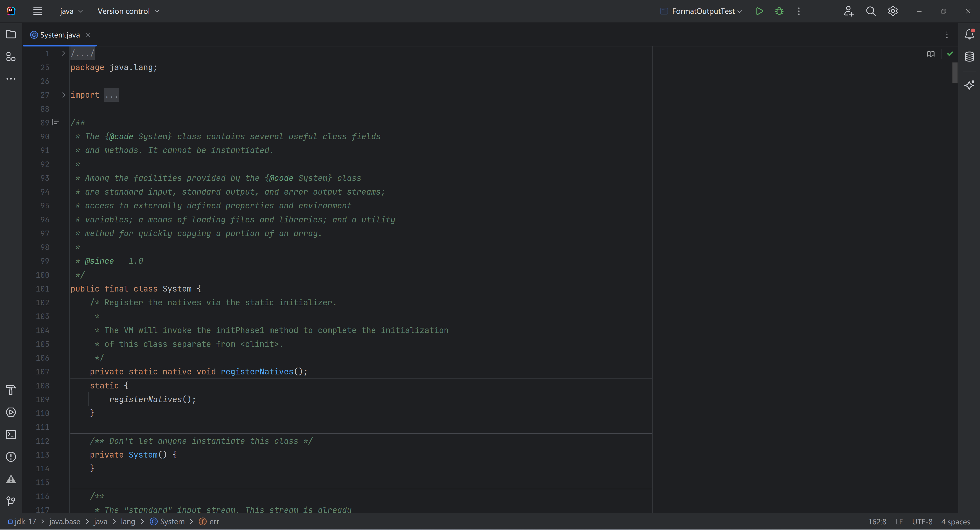Change indent setting 4 spaces
Viewport: 980px width, 530px height.
click(955, 522)
